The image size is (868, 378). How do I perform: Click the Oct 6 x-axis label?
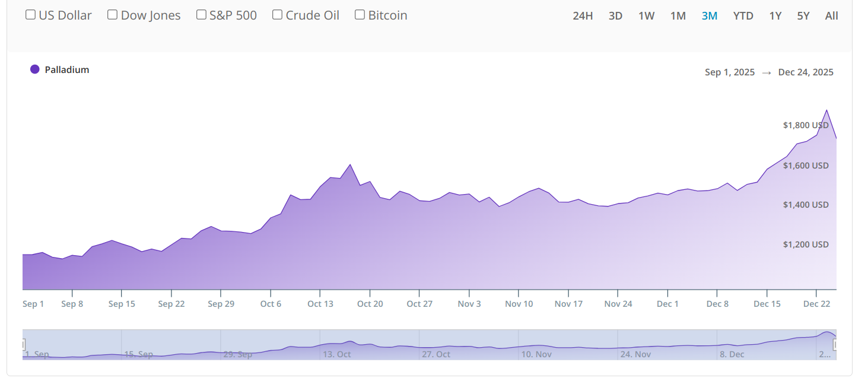point(271,304)
